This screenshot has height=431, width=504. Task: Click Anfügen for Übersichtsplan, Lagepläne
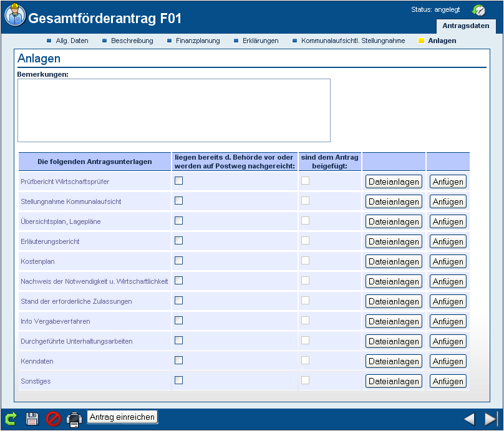[x=448, y=222]
